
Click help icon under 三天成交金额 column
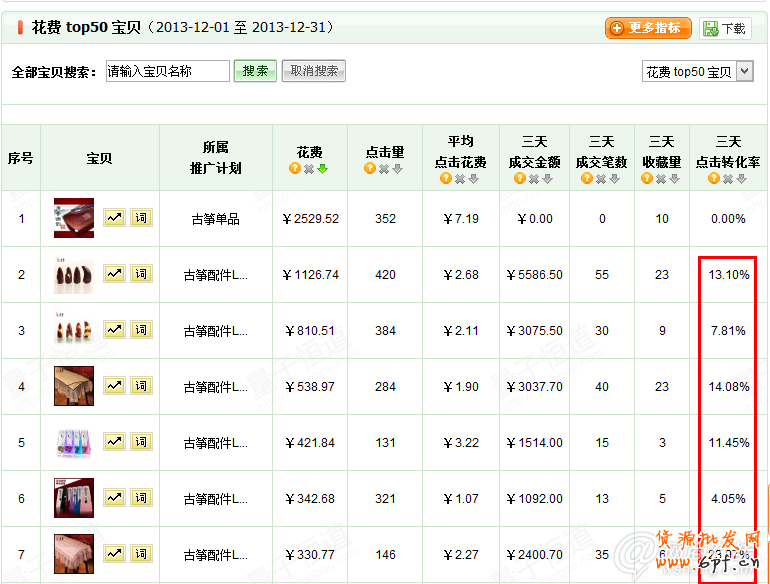click(x=520, y=179)
